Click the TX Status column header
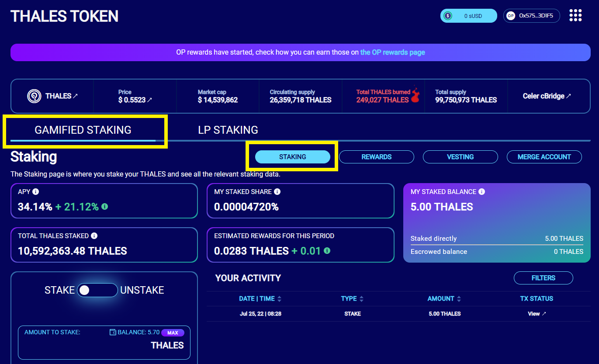The image size is (599, 364). [537, 299]
